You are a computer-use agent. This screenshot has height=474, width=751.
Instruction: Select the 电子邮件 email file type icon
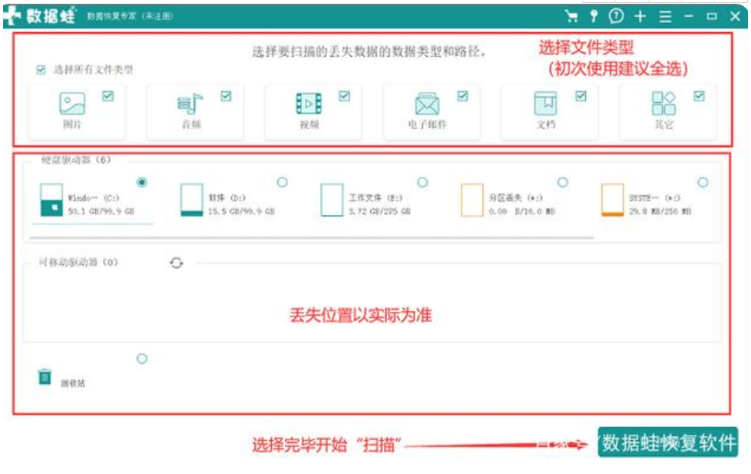point(427,103)
